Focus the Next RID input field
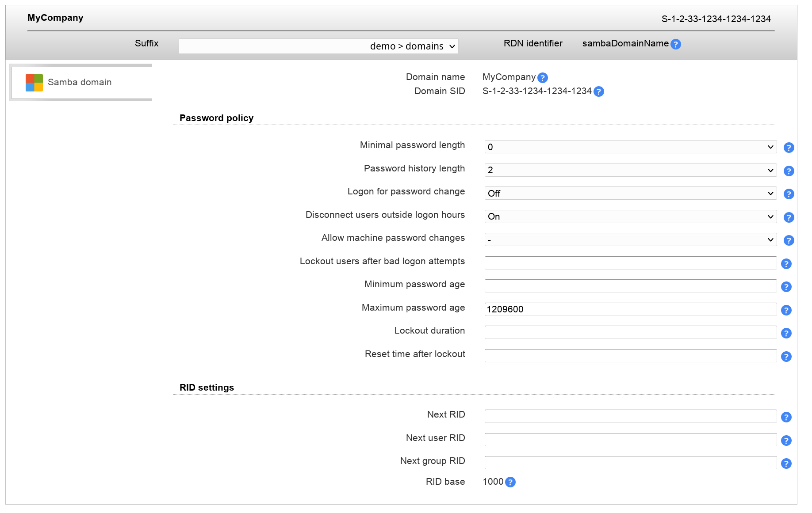The height and width of the screenshot is (513, 812). [630, 416]
